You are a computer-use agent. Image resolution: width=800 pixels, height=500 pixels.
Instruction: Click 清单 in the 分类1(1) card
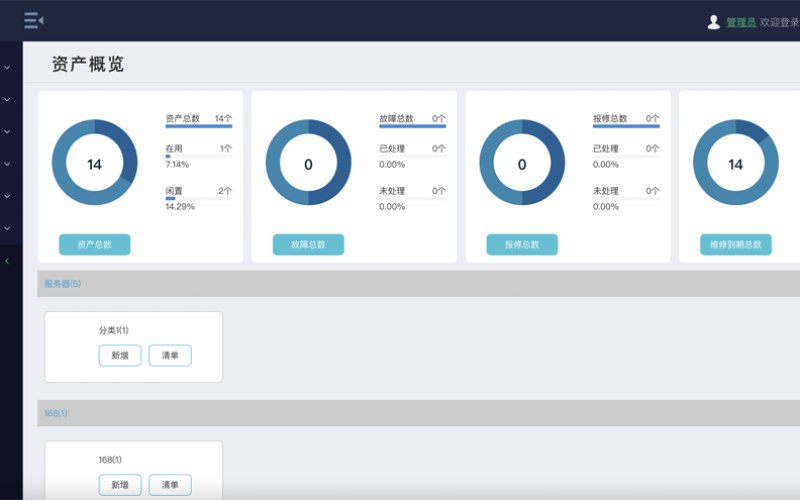[x=170, y=356]
